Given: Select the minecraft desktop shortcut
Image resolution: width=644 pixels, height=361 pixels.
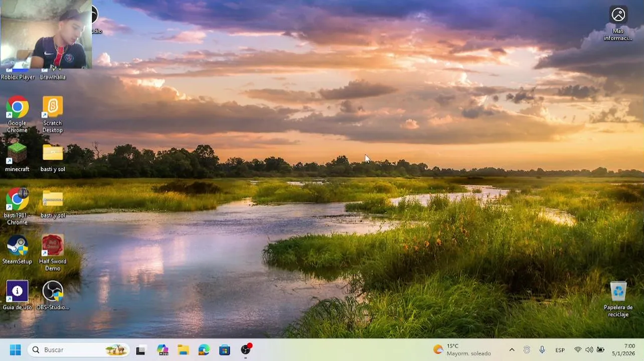Looking at the screenshot, I should click(x=17, y=157).
